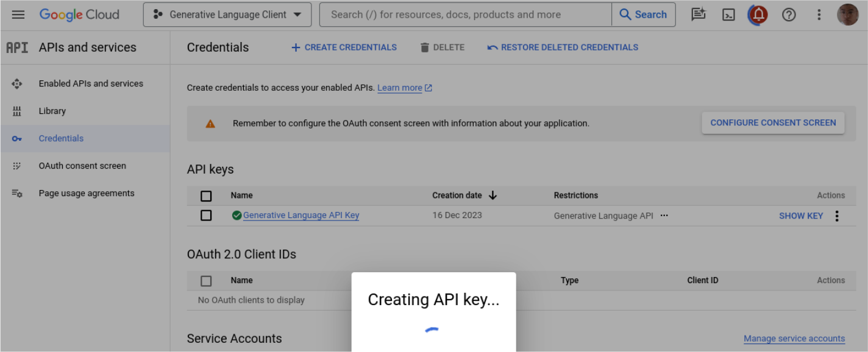Screen dimensions: 868x352
Task: Expand restrictions ellipsis next to Generative Language API
Action: pyautogui.click(x=664, y=216)
